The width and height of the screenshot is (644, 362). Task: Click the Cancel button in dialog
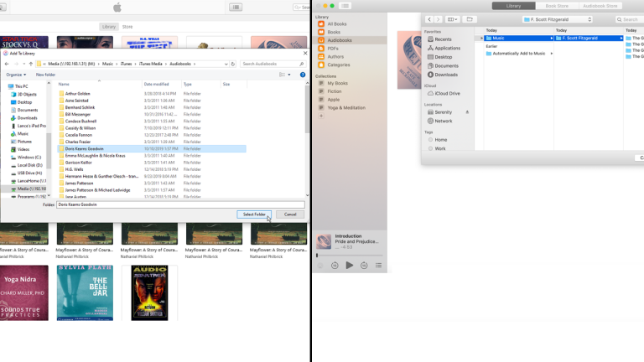pos(290,215)
